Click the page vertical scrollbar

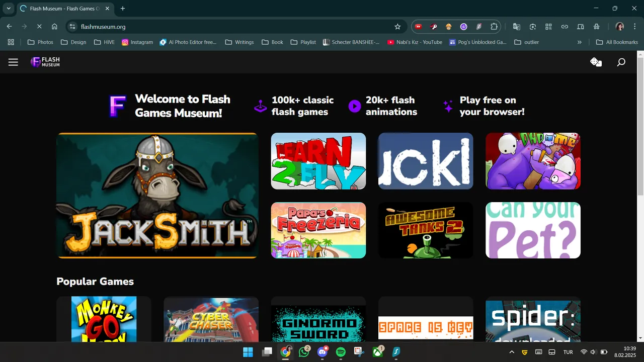(640, 126)
